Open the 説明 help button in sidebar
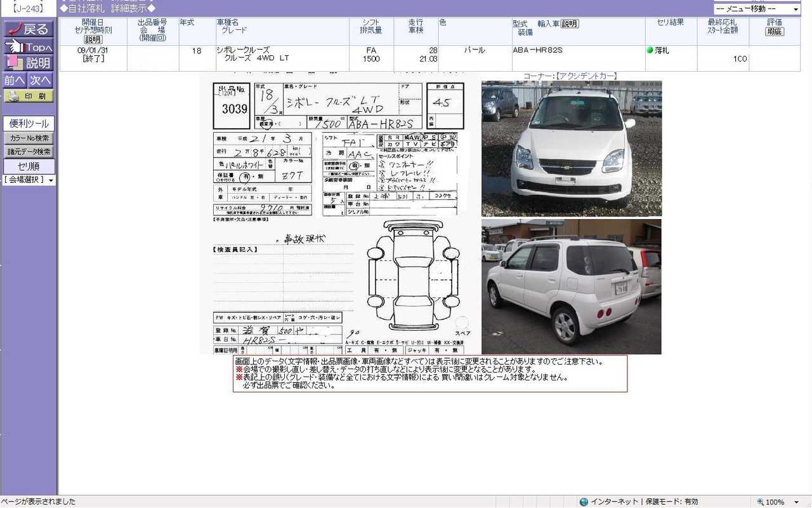The width and height of the screenshot is (812, 508). [29, 63]
